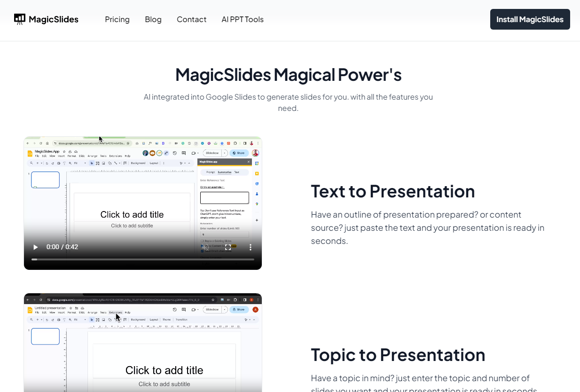Click the "MagicSlides Magical Power's" heading
This screenshot has height=392, width=580.
(x=288, y=75)
